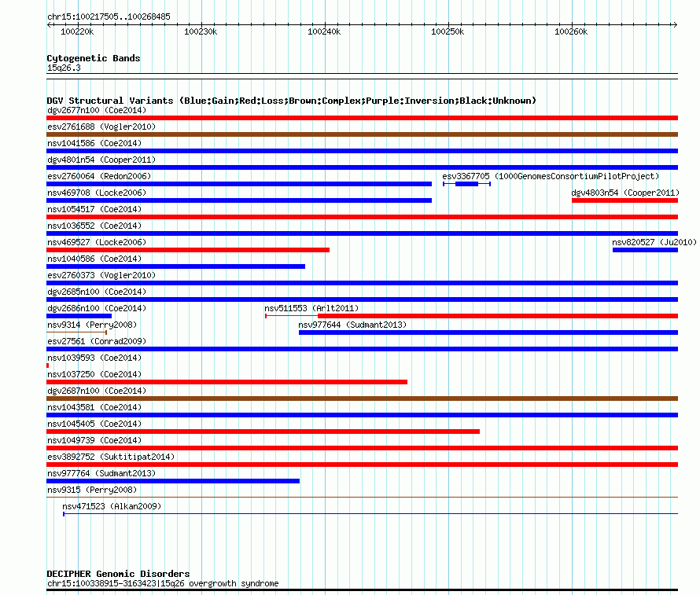Click the esv2761688 brown complex bar
Screen dimensions: 700x595
coord(362,134)
